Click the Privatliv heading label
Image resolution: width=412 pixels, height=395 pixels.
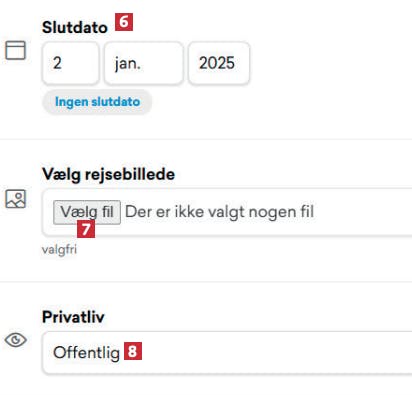point(73,317)
